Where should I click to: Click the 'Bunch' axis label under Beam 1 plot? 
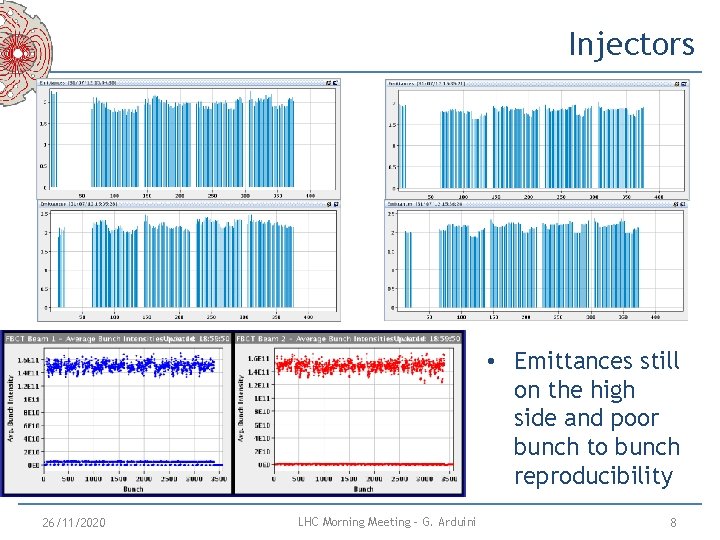click(x=133, y=489)
